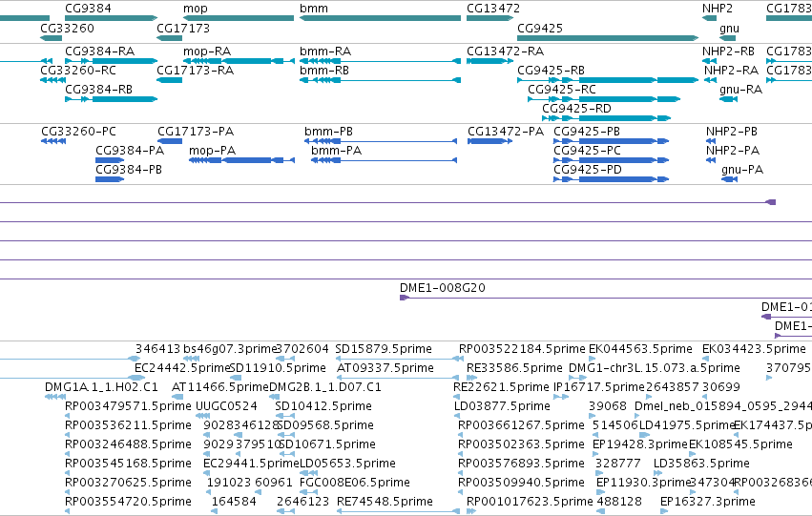Select the DME1-008G20 clone feature
Screen dimensions: 812x516
(x=606, y=298)
